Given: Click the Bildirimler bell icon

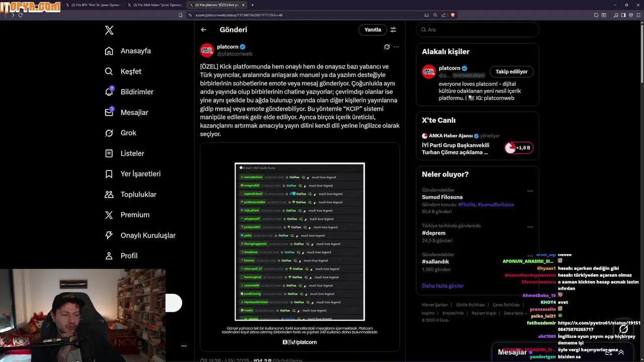Looking at the screenshot, I should pos(109,92).
